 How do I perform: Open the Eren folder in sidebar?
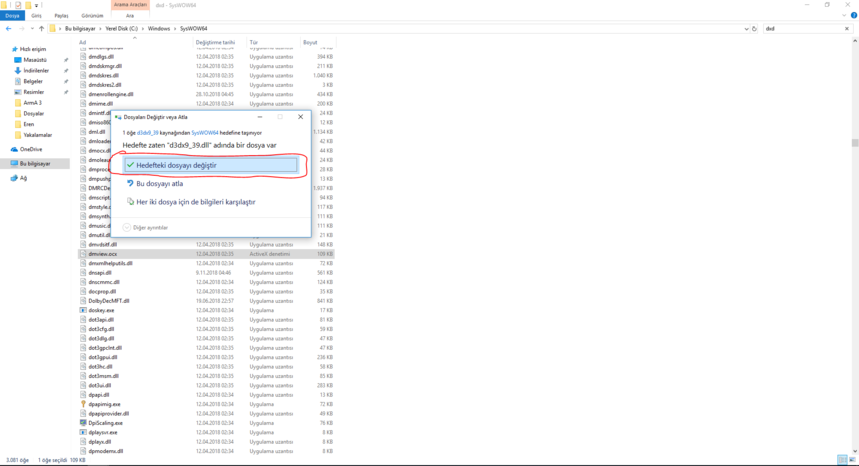[28, 124]
